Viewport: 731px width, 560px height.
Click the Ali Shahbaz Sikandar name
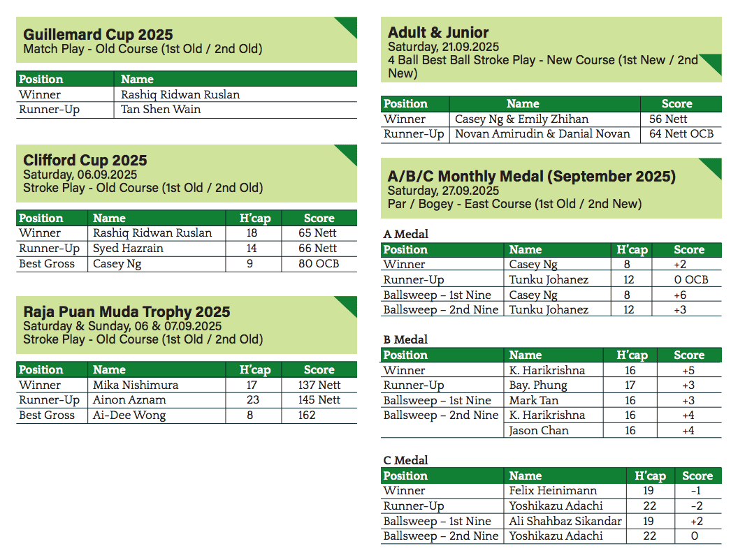pyautogui.click(x=565, y=521)
